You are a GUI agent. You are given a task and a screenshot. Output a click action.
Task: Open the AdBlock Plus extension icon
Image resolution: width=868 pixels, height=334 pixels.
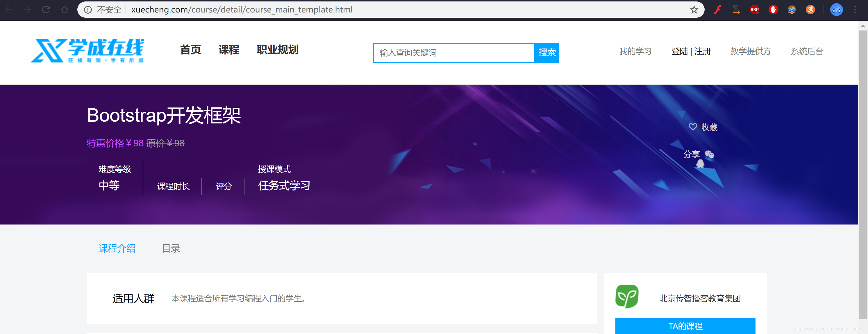[x=754, y=10]
